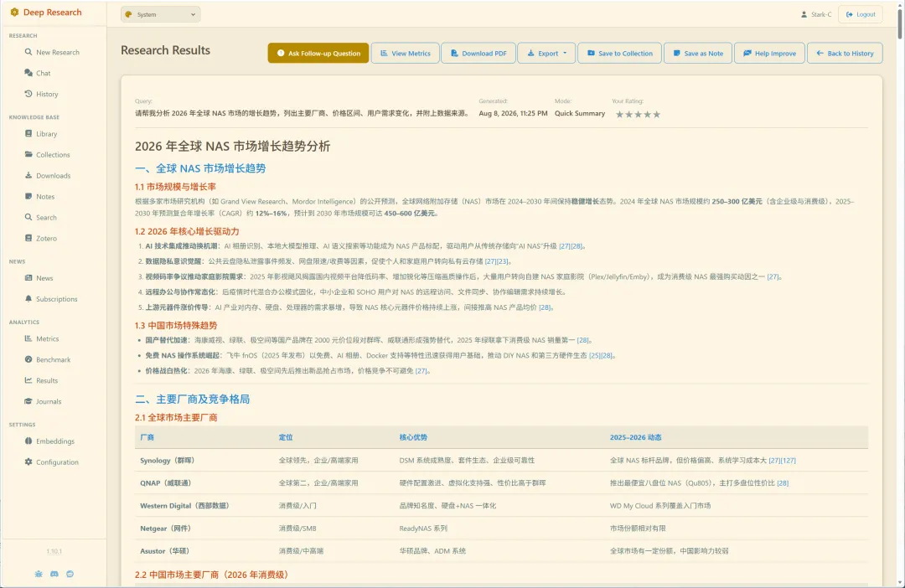Image resolution: width=905 pixels, height=588 pixels.
Task: Open citation [23] in data privacy item
Action: click(503, 261)
